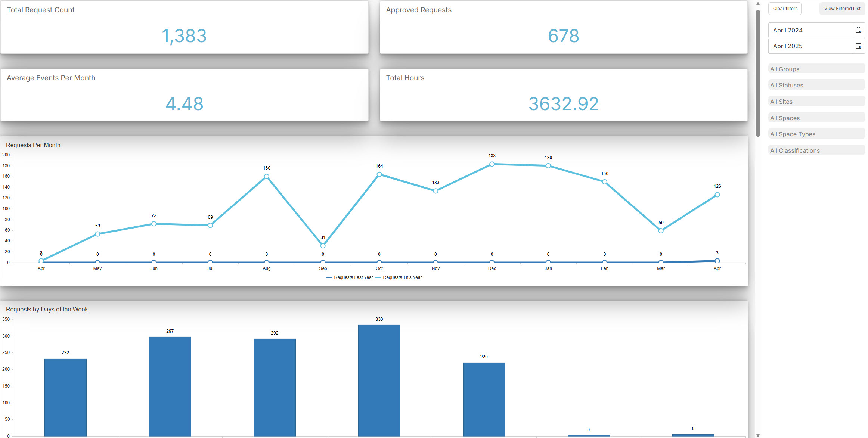The image size is (868, 438).
Task: Toggle Requests Last Year legend series
Action: pyautogui.click(x=350, y=277)
